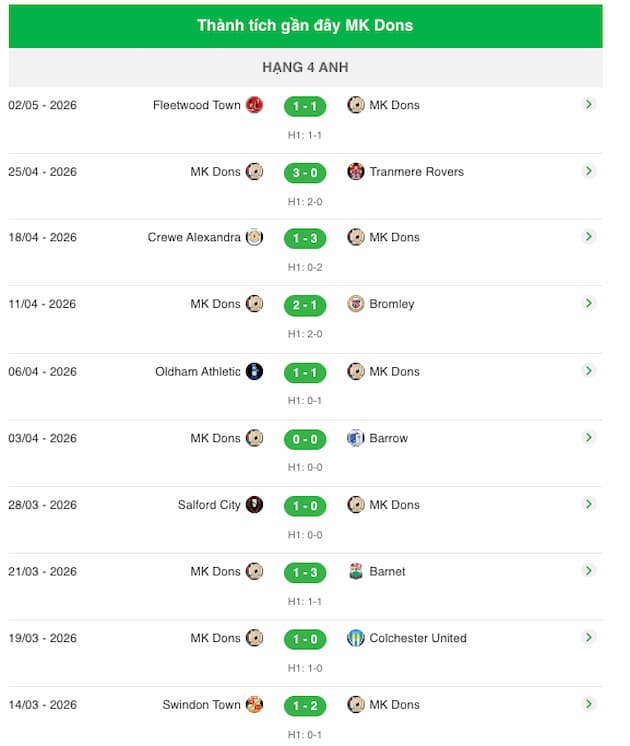Open the 14/03 Swindon Town match chevron
Screen dimensions: 630x746
click(589, 704)
